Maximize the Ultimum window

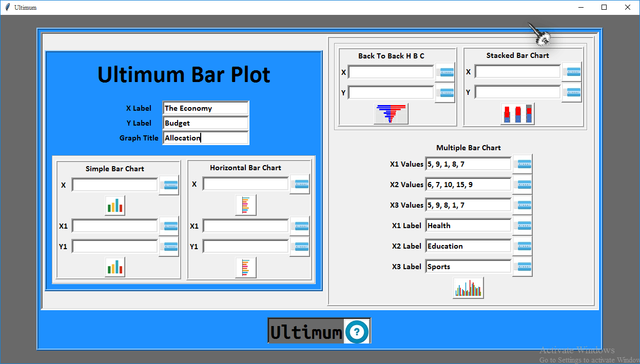[x=605, y=7]
